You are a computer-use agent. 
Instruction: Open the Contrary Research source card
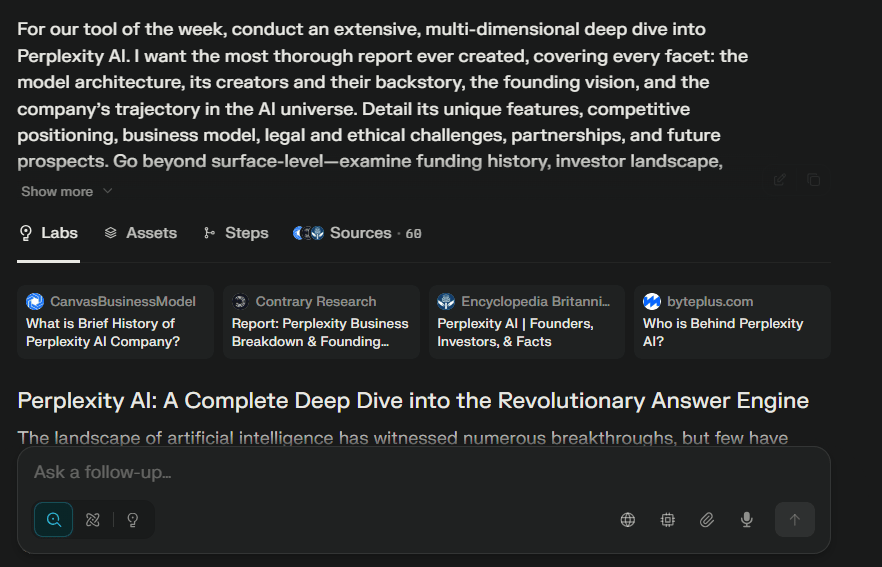point(321,322)
